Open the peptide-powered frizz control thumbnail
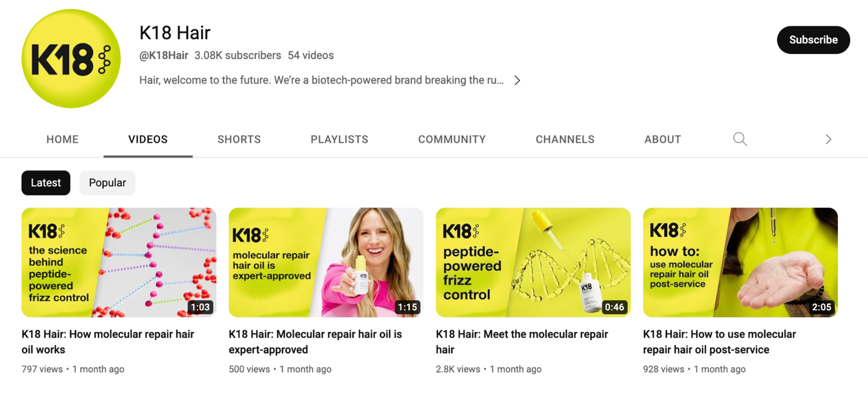 pos(533,262)
